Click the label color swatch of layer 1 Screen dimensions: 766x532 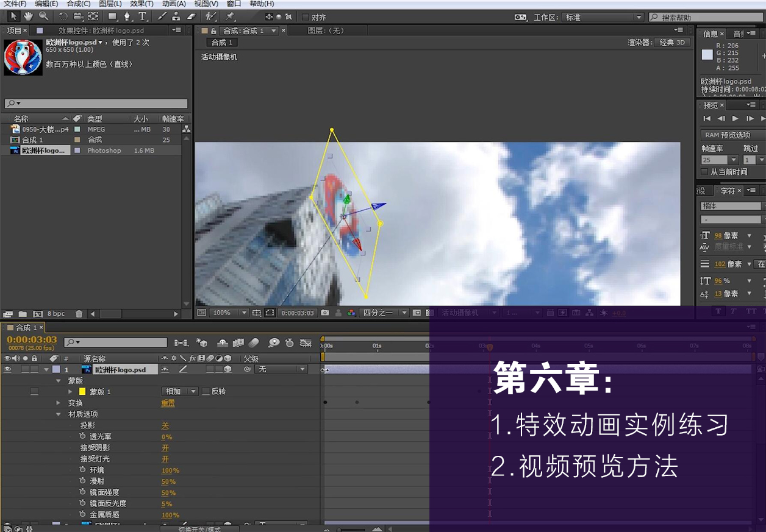tap(56, 369)
